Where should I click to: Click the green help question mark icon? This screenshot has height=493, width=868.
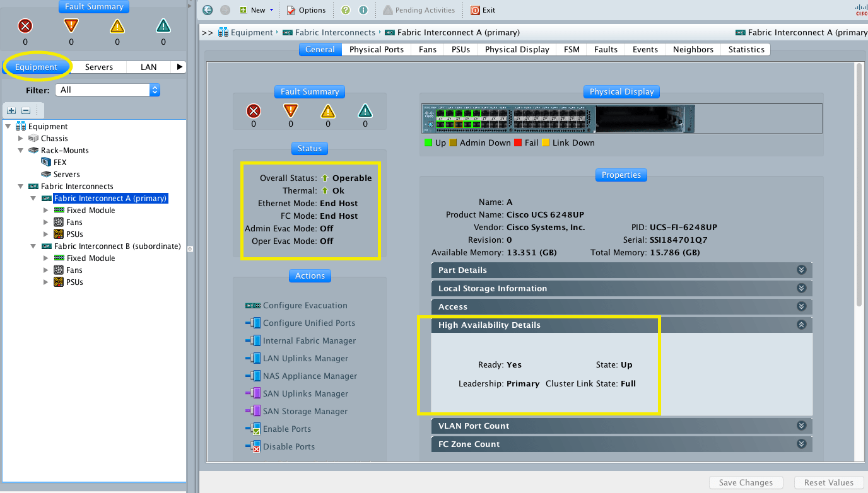(x=346, y=10)
